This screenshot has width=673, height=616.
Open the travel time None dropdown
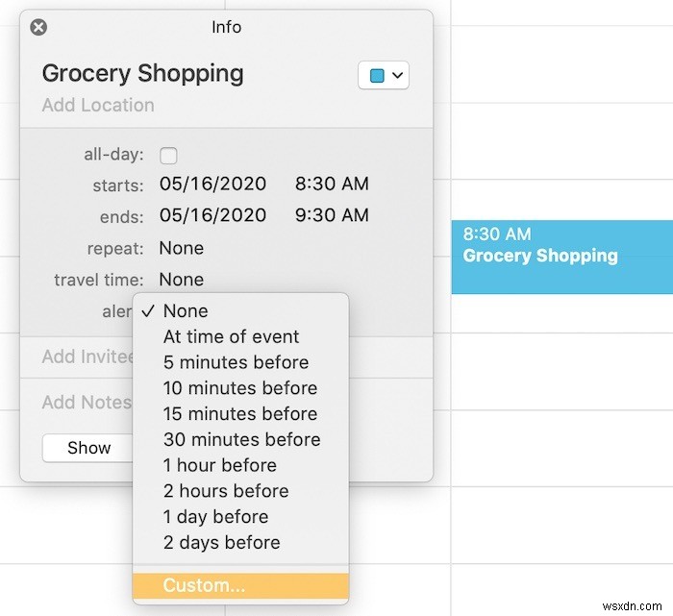[182, 280]
